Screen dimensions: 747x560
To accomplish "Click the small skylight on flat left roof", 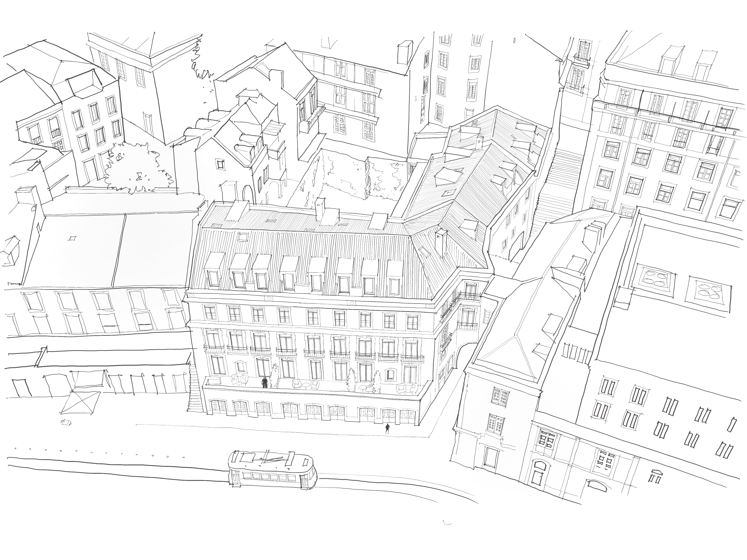I will click(72, 238).
